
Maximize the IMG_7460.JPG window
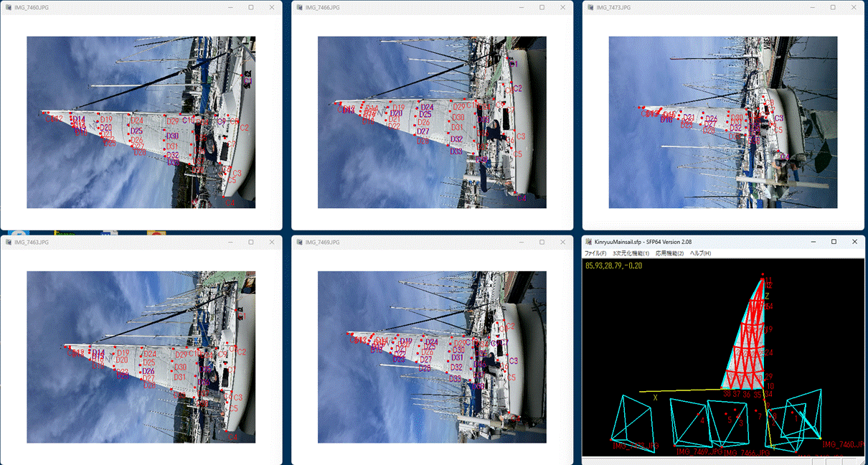pos(251,7)
